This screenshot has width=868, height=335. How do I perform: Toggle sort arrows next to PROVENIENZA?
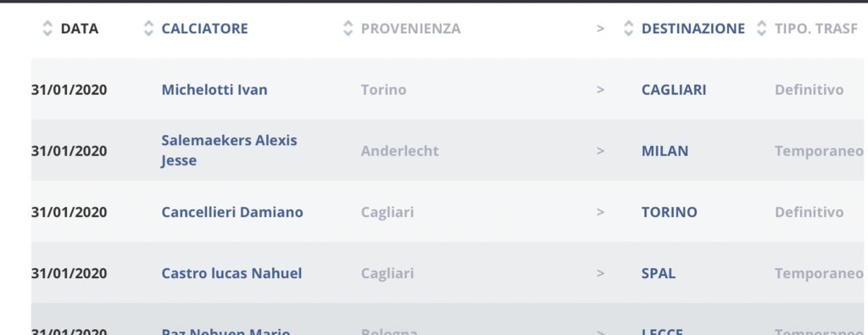348,29
